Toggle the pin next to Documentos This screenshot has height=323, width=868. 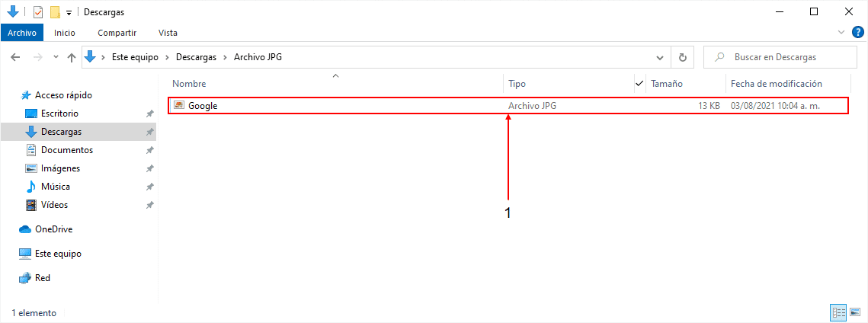149,150
